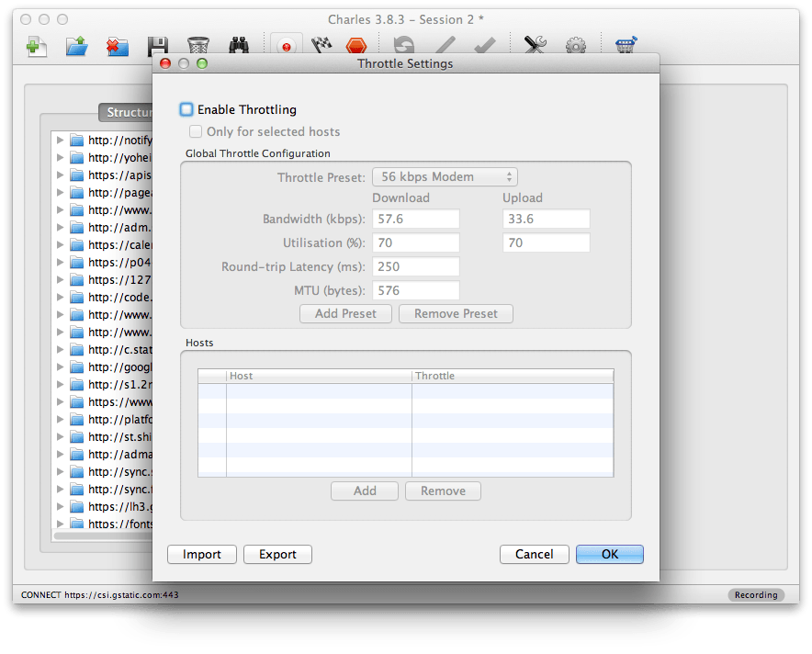
Task: Click the Throttle column header
Action: coord(513,376)
